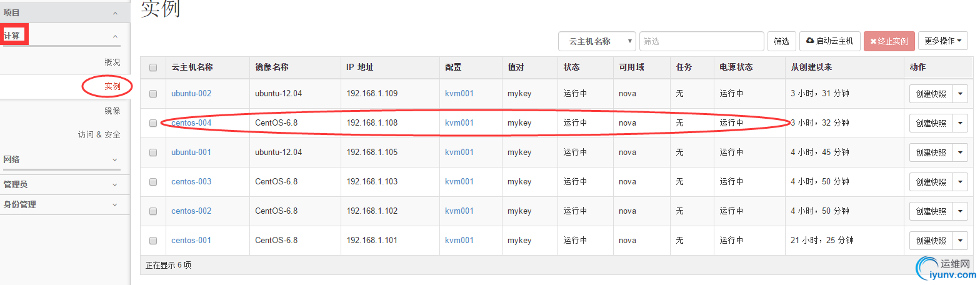The height and width of the screenshot is (285, 980).
Task: Open 镜像 in the sidebar
Action: pyautogui.click(x=112, y=111)
